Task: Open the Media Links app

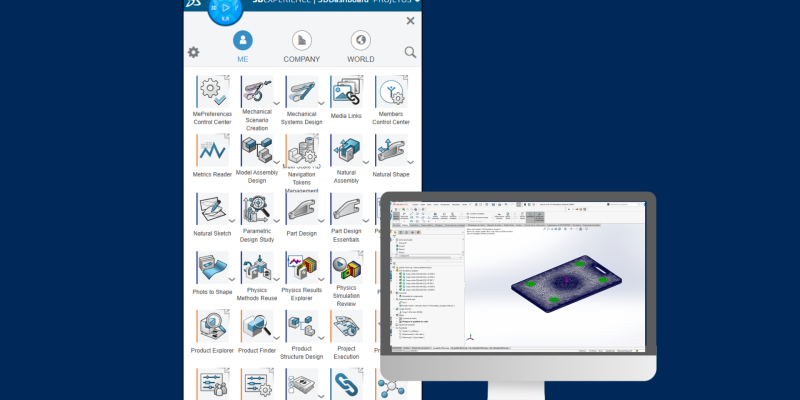Action: (346, 92)
